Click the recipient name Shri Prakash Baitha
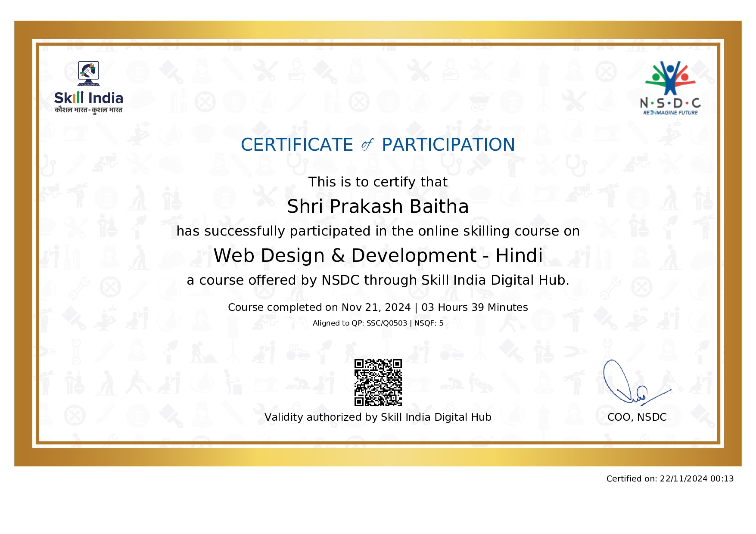The height and width of the screenshot is (534, 756). coord(378,206)
